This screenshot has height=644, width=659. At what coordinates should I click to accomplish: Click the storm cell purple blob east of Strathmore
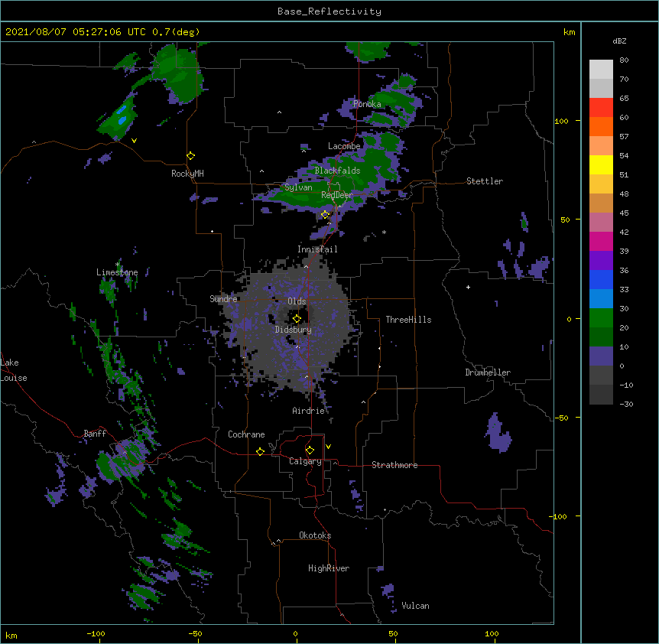point(498,433)
